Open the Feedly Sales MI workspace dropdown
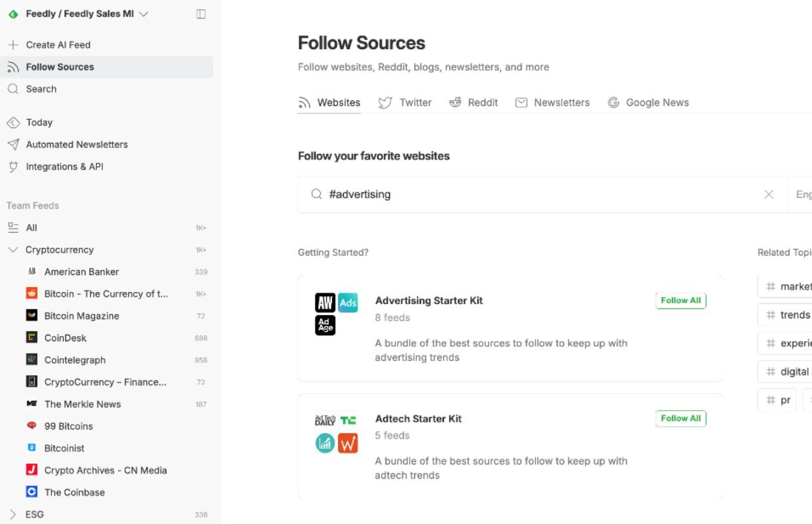The width and height of the screenshot is (812, 524). point(144,14)
